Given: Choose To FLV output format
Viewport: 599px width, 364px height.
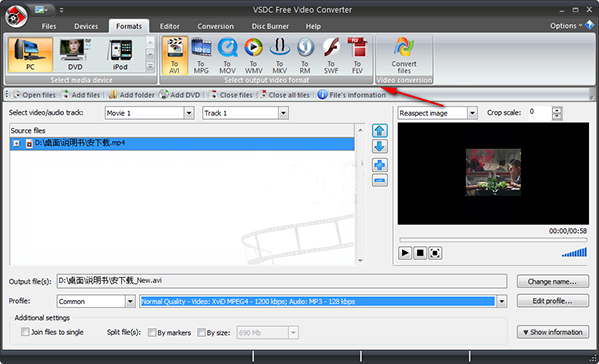Looking at the screenshot, I should tap(357, 55).
